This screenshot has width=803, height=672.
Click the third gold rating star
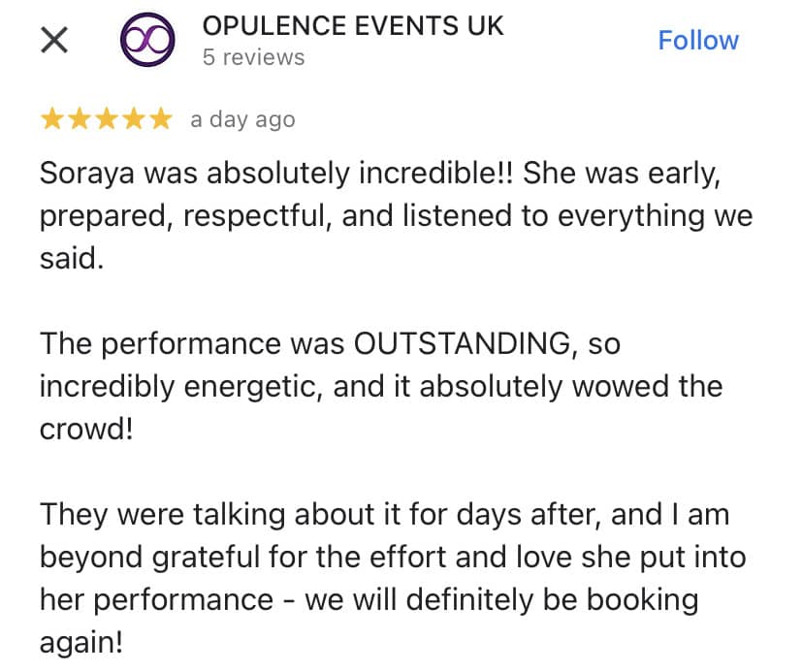tap(107, 119)
